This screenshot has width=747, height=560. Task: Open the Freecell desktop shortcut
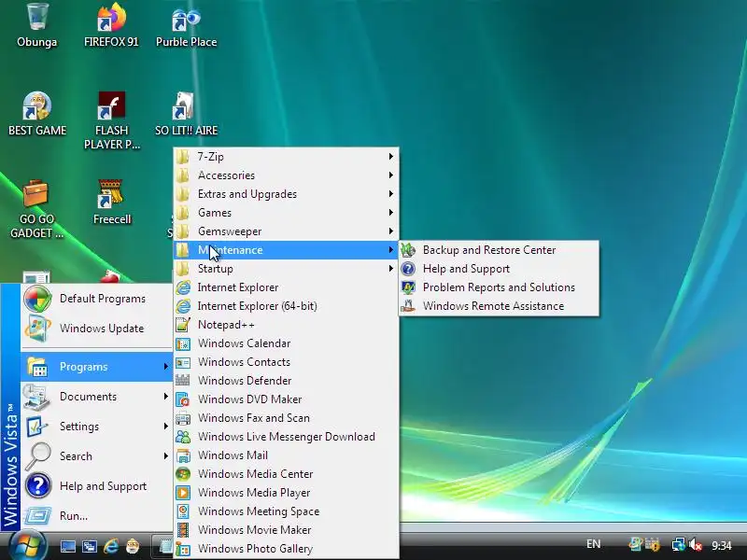coord(111,203)
